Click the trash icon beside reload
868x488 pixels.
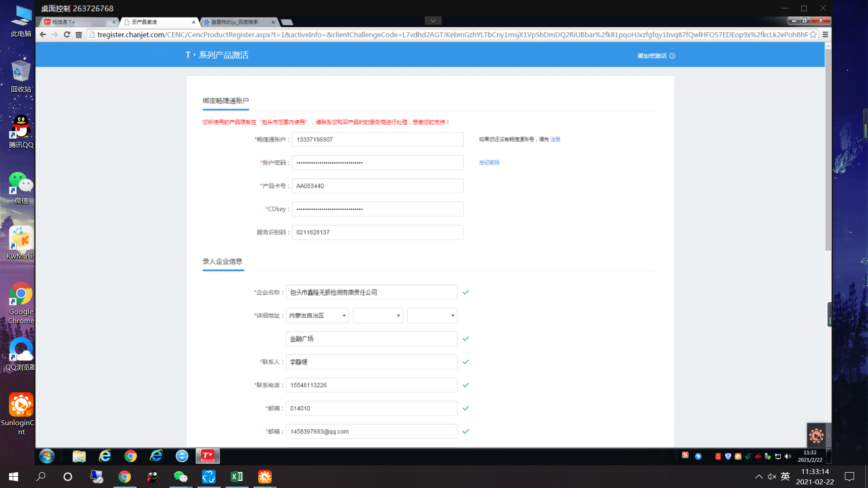(x=79, y=35)
